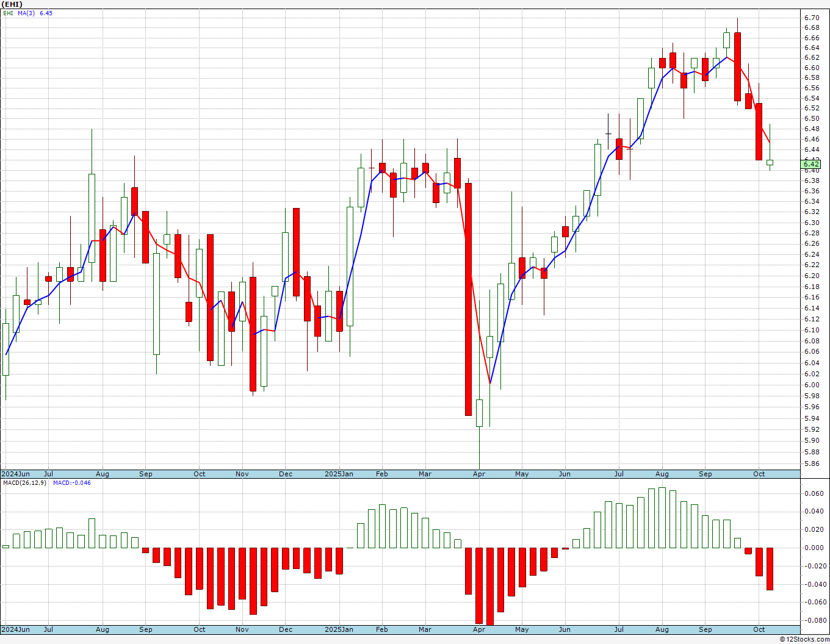
Task: Click Nov on the price chart date axis
Action: coord(242,474)
